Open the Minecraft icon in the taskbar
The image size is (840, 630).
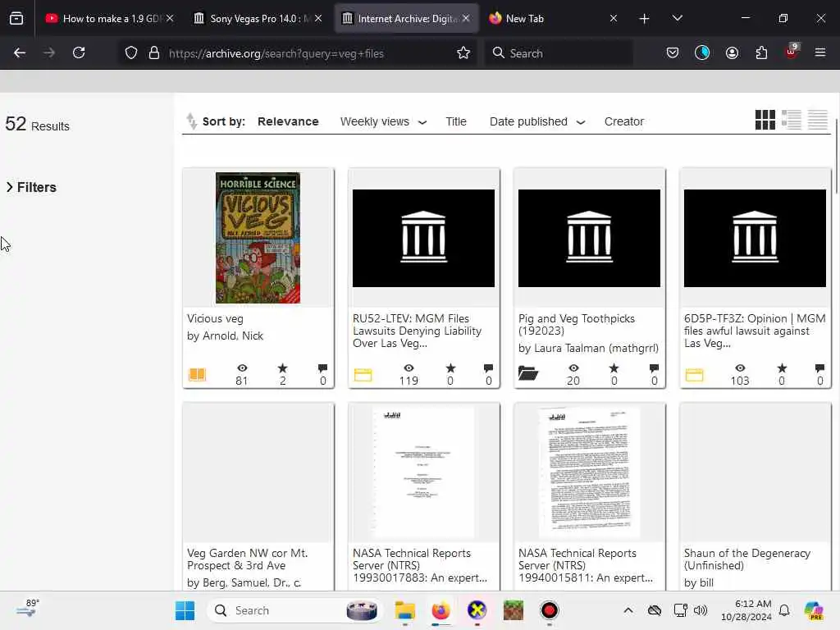coord(514,610)
